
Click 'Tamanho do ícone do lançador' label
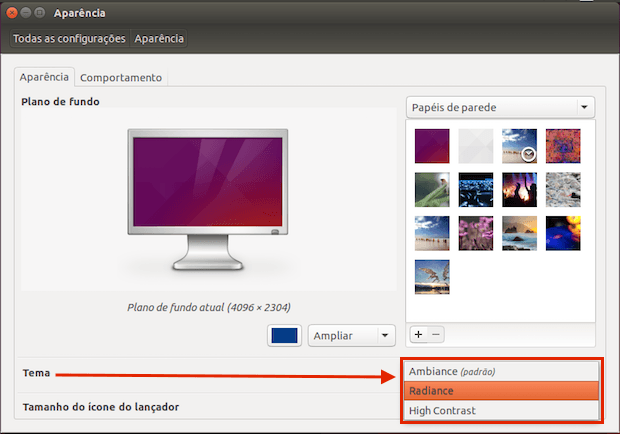pyautogui.click(x=101, y=407)
